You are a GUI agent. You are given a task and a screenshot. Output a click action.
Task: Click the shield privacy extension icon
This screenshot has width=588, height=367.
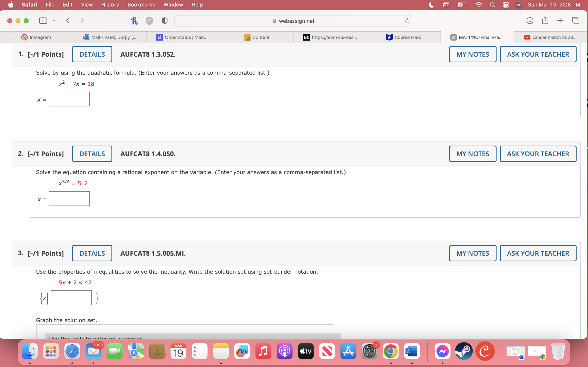tap(165, 21)
